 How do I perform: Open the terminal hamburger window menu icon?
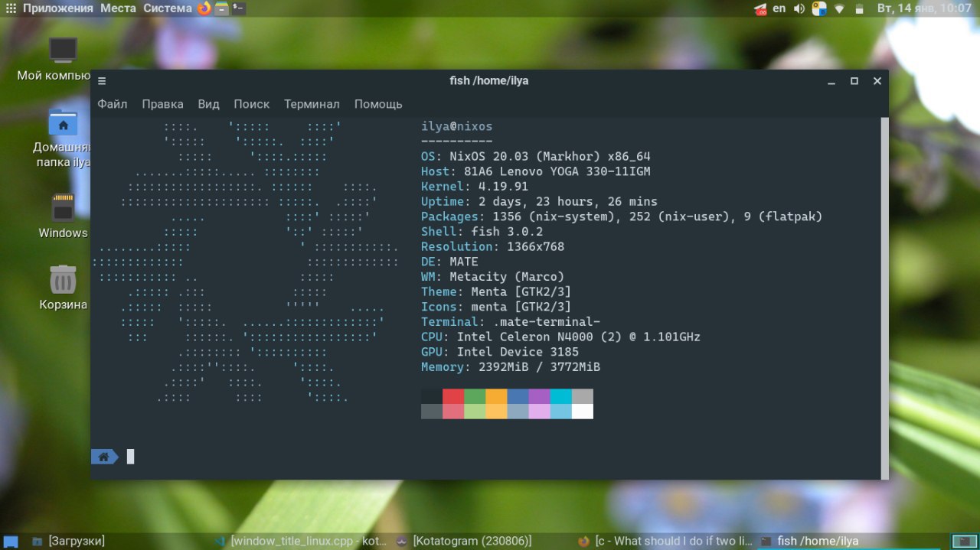click(102, 81)
